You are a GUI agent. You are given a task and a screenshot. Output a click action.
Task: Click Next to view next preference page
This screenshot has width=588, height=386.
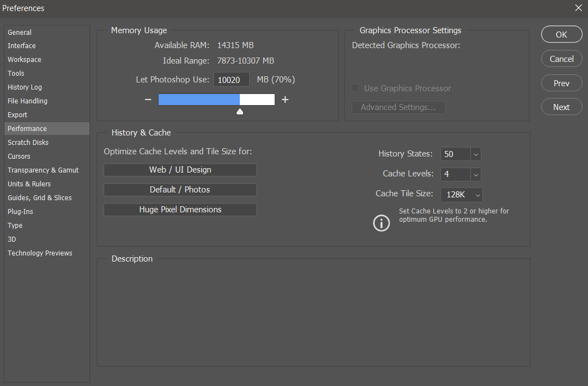pos(561,107)
